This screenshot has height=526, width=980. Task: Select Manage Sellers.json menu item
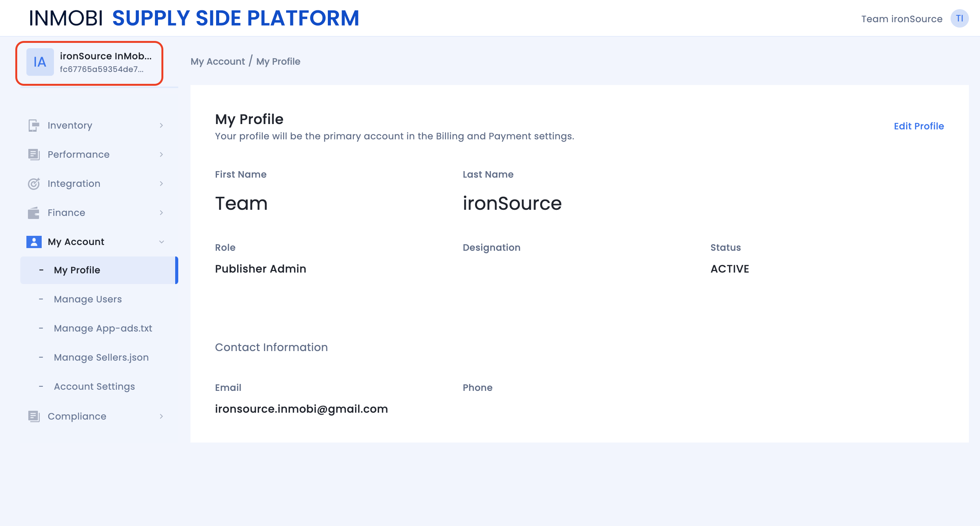point(101,358)
